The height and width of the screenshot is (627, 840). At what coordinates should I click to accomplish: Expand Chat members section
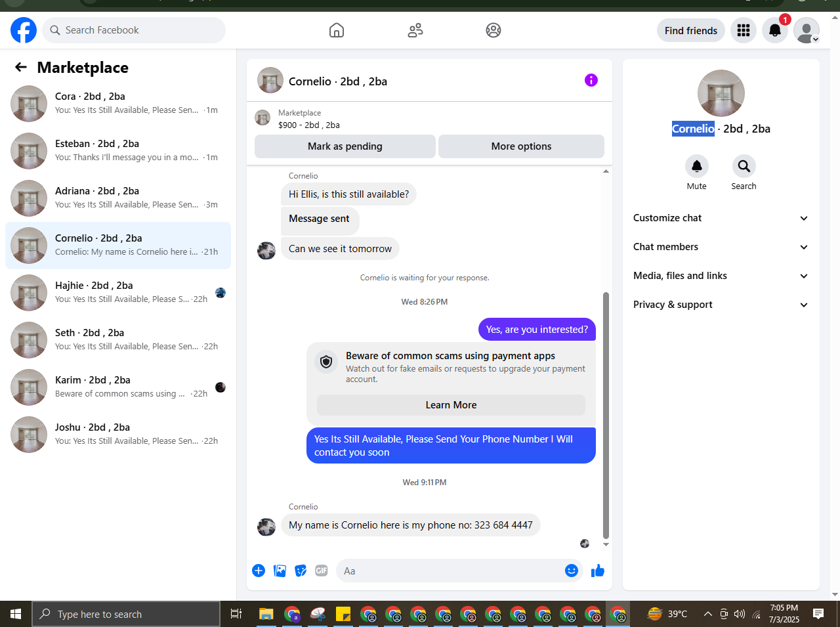click(721, 247)
